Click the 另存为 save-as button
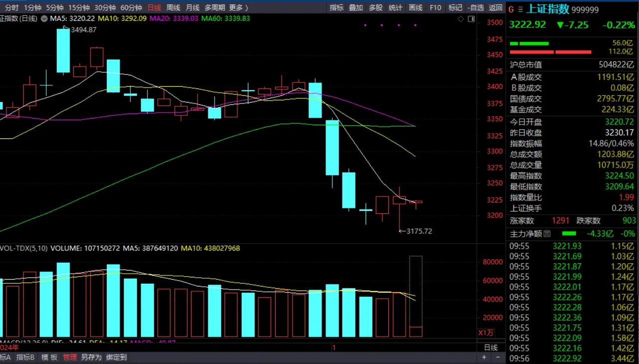Viewport: 639px width, 364px height. pos(91,357)
